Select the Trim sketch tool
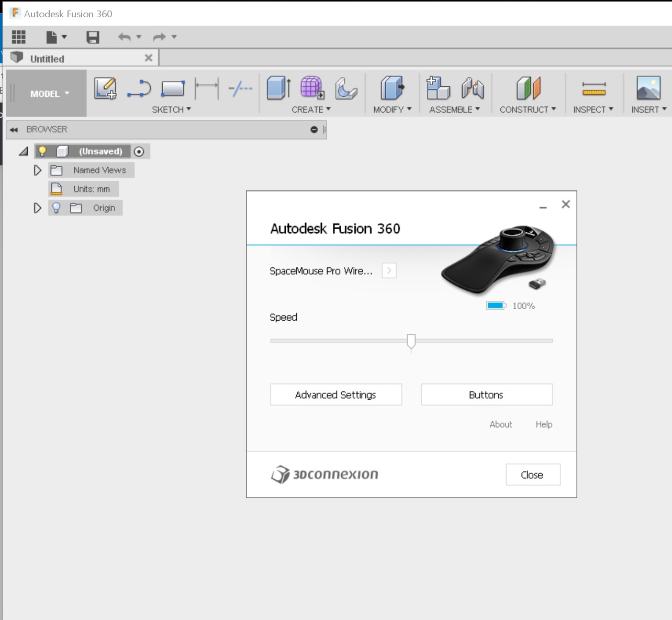 [x=240, y=88]
